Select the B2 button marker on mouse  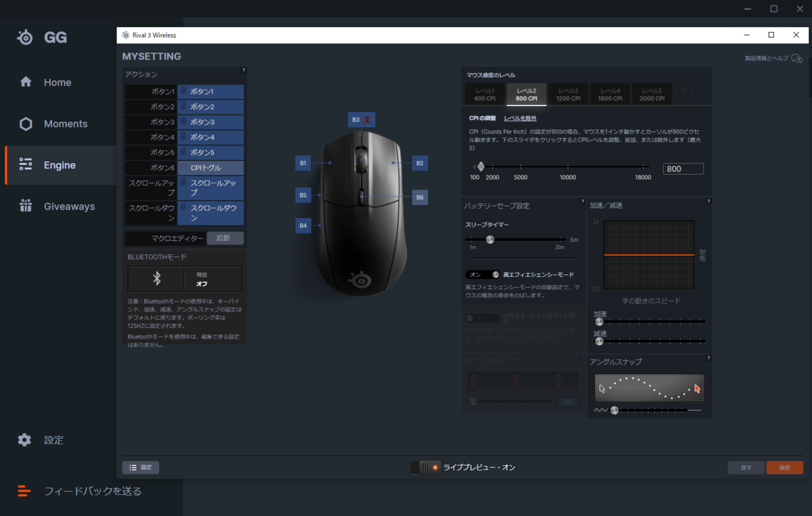tap(420, 163)
